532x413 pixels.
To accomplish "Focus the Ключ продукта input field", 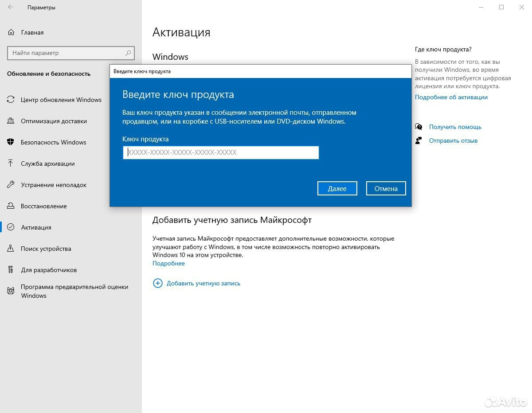I will coord(221,152).
